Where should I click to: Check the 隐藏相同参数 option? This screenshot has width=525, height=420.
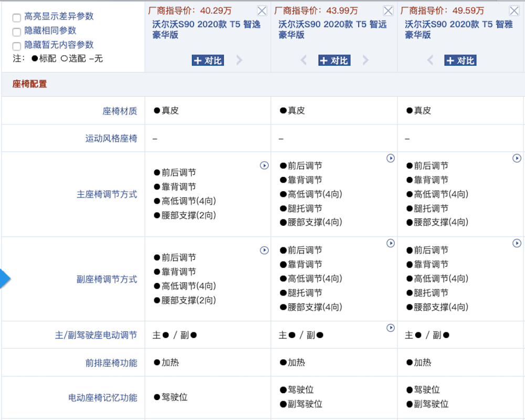[16, 31]
